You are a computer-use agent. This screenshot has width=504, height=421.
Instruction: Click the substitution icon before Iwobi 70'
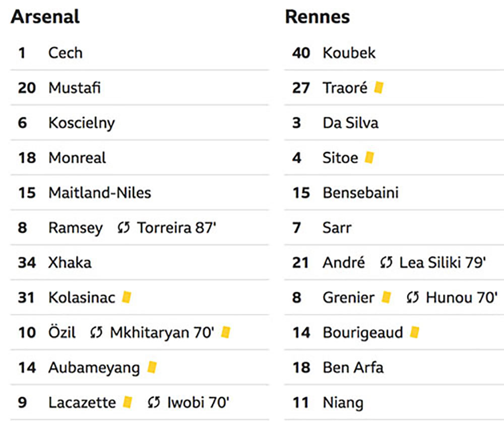pyautogui.click(x=154, y=402)
